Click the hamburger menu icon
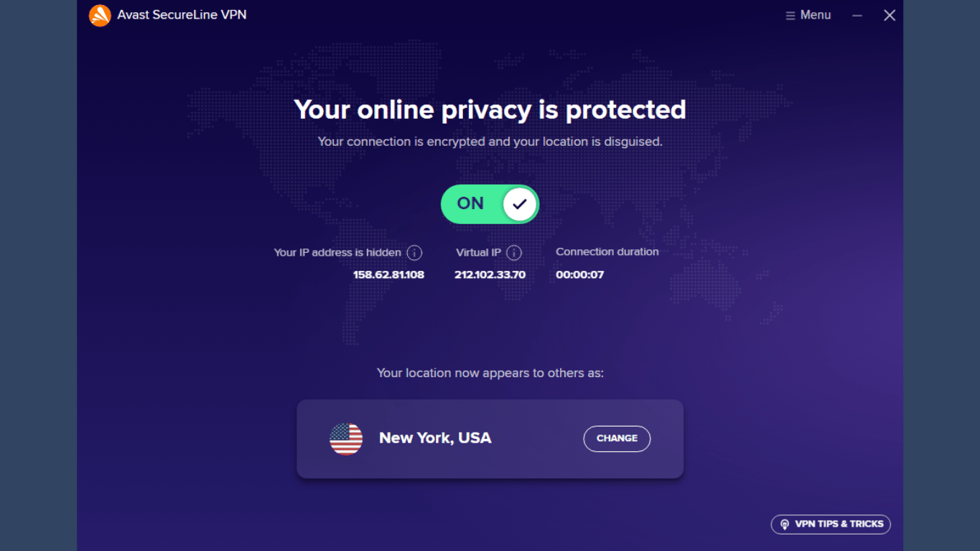 coord(790,16)
